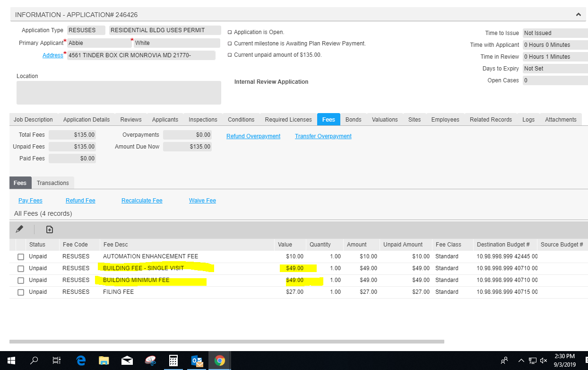Viewport: 588px width, 370px height.
Task: Show hidden system tray icons
Action: pos(521,361)
